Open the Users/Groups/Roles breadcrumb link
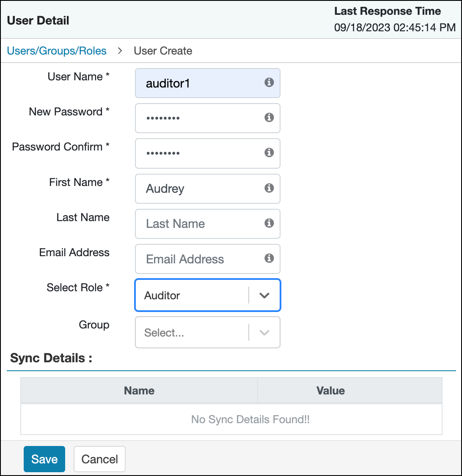 tap(57, 51)
